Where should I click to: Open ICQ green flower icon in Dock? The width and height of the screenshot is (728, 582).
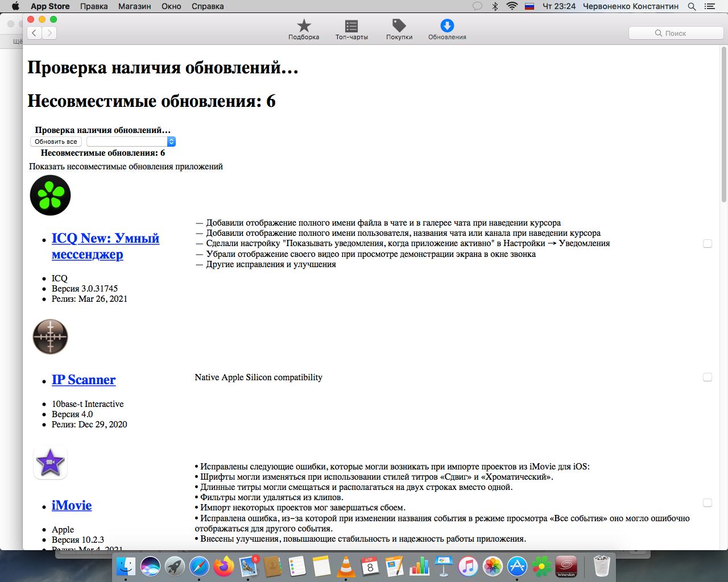pos(541,567)
